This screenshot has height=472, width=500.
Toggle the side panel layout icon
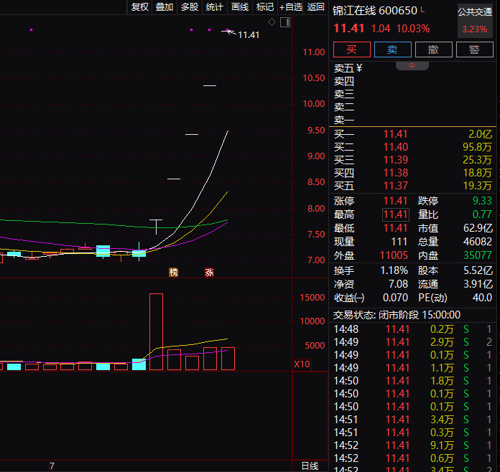tap(285, 22)
